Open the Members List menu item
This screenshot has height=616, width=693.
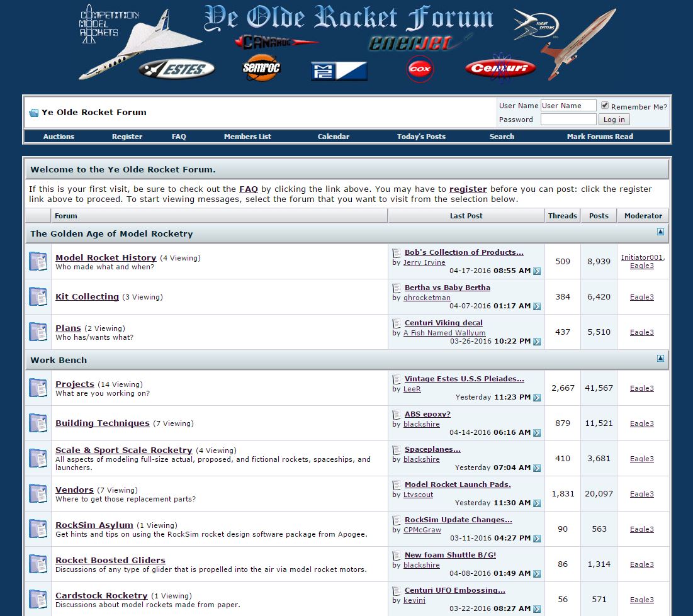247,136
